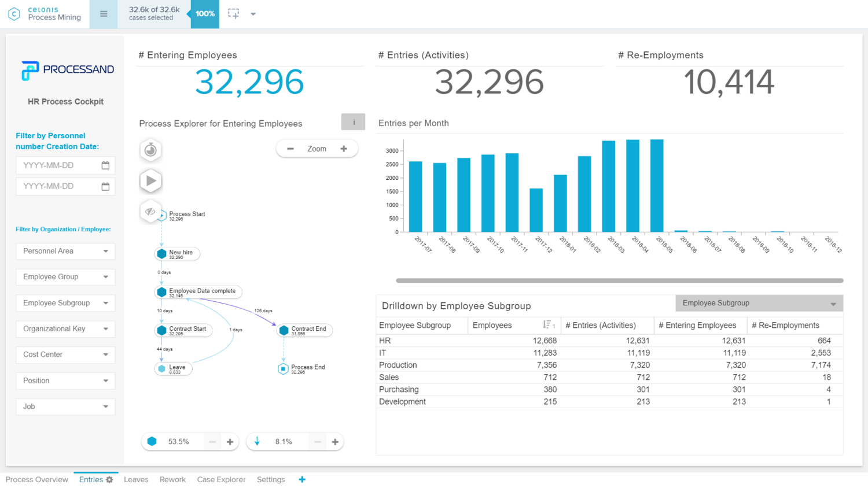
Task: Click the date picker calendar icon
Action: 107,165
